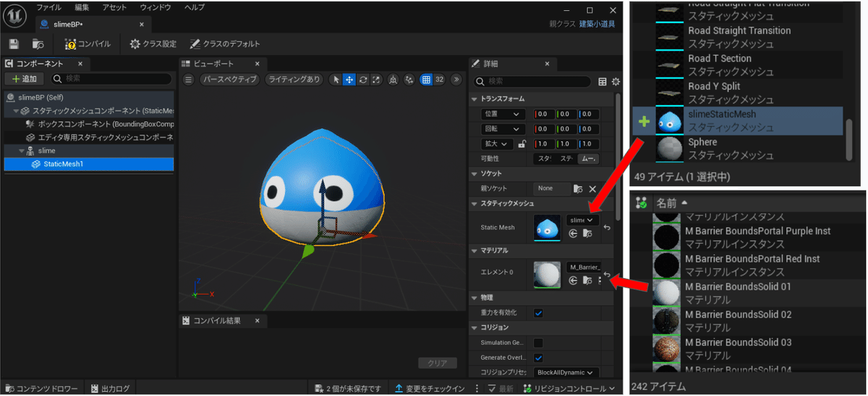This screenshot has width=868, height=396.
Task: Set mobility to スタティック option
Action: tap(543, 159)
